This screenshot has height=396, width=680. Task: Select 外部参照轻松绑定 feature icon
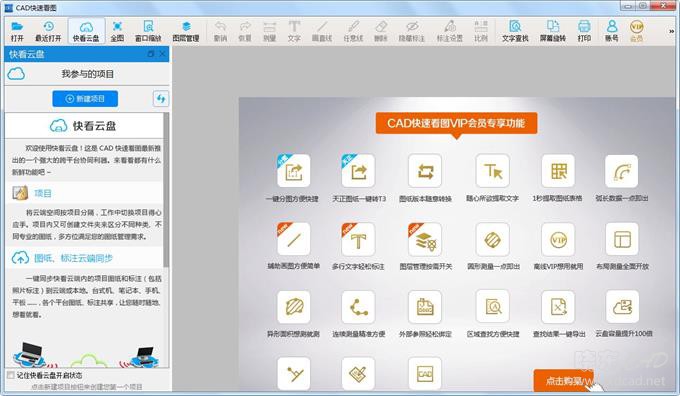coord(425,307)
